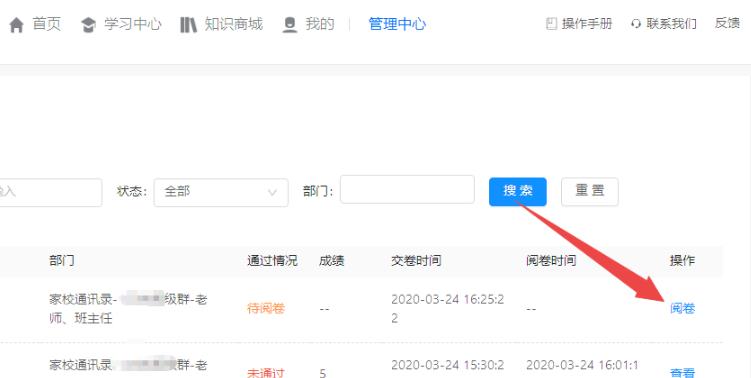The height and width of the screenshot is (378, 751).
Task: Open the 联系我们 link
Action: (x=671, y=23)
